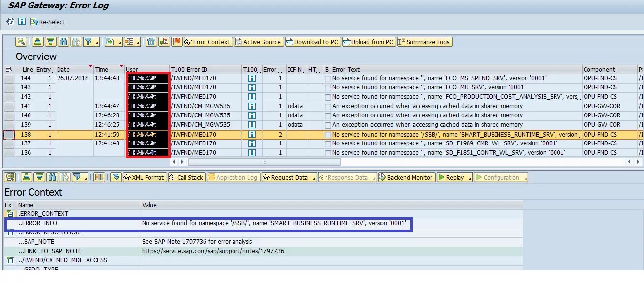Click the Change Layout icon in Overview toolbar
This screenshot has height=284, width=644.
[x=129, y=42]
